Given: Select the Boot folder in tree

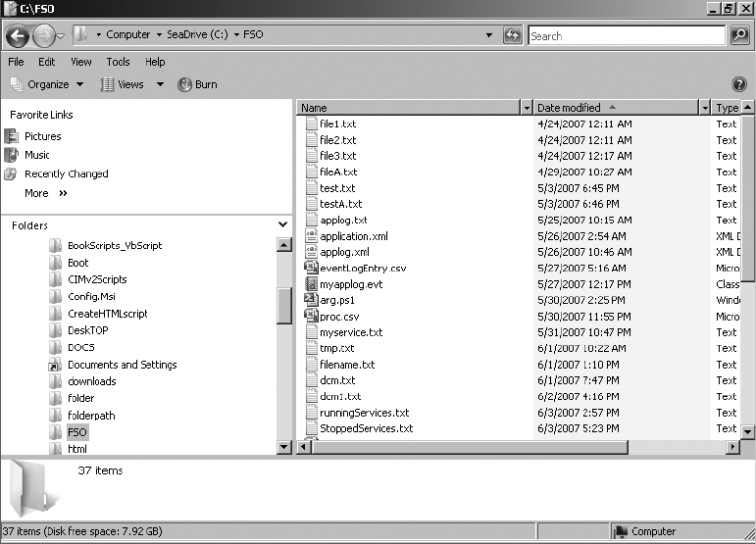Looking at the screenshot, I should (x=70, y=263).
